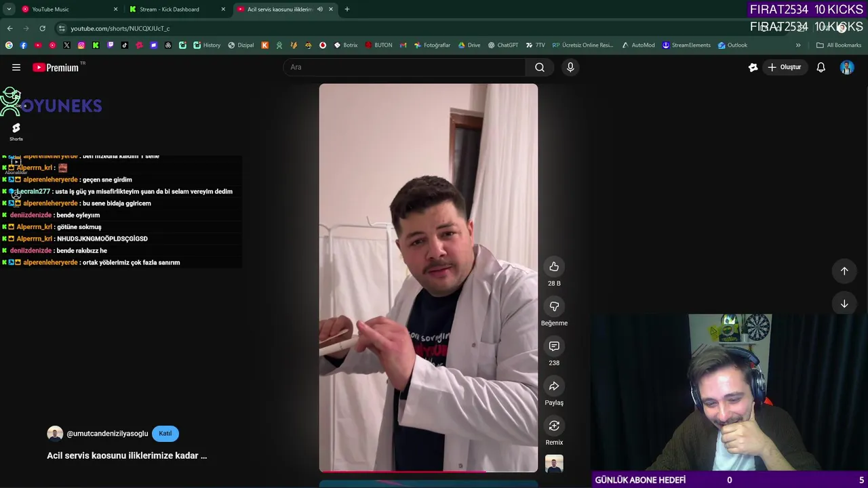Dislike the Short with thumbs-down icon
This screenshot has width=868, height=488.
click(554, 306)
